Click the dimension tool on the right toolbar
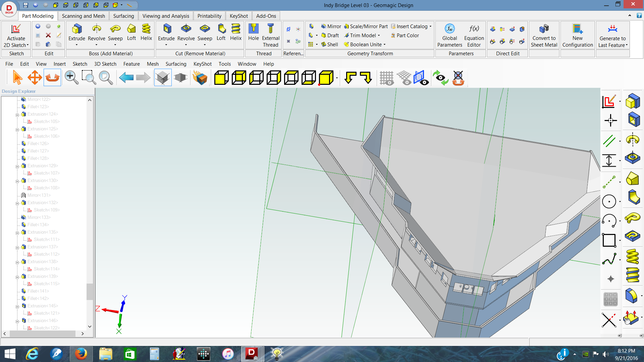The width and height of the screenshot is (644, 362). (609, 160)
